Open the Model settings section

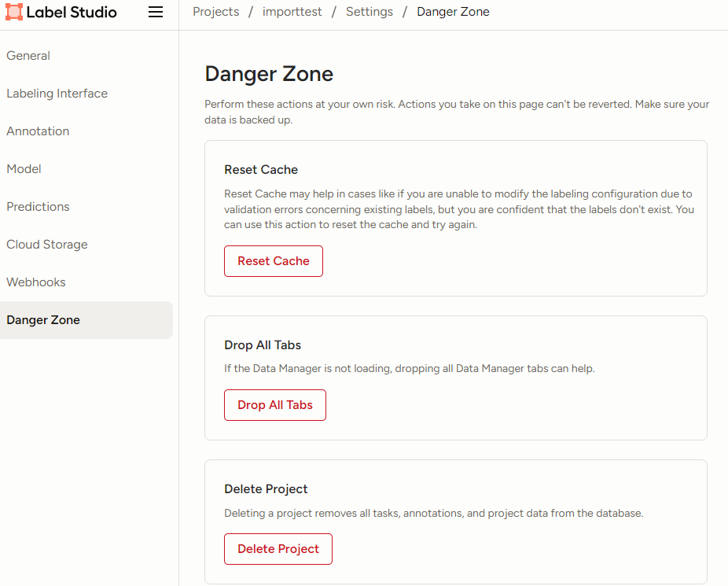point(24,169)
